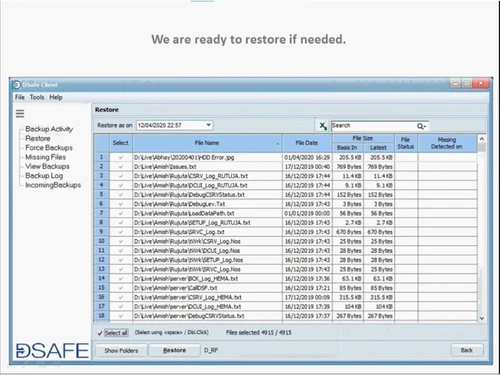Toggle select check for CSRV_Log_RUTUJA.txt row
Screen dimensions: 500x375
(121, 176)
